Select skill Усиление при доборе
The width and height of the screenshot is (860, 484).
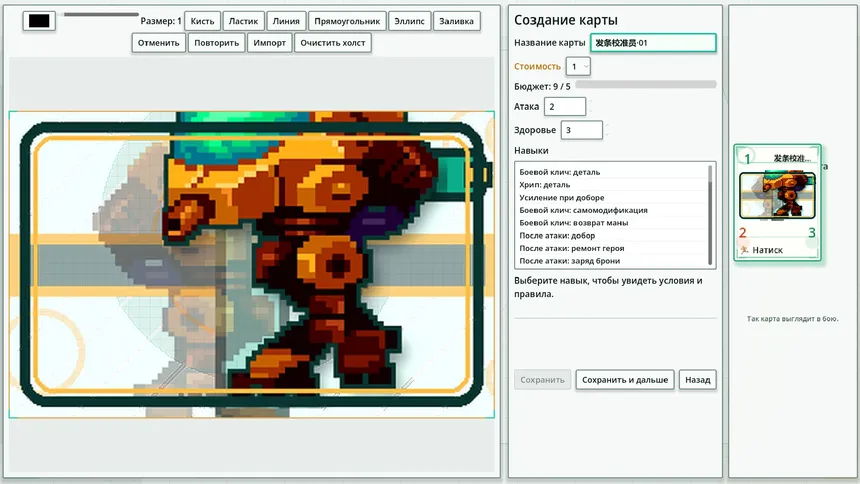[x=612, y=198]
